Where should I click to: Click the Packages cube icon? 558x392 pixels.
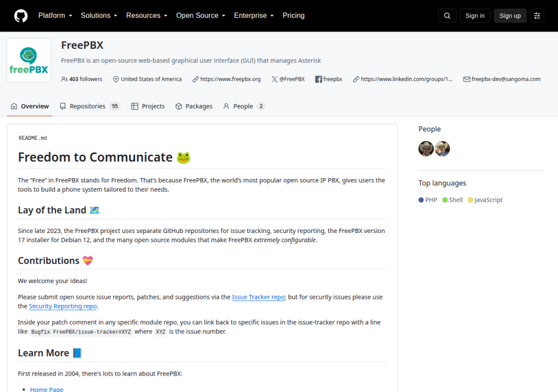click(179, 106)
